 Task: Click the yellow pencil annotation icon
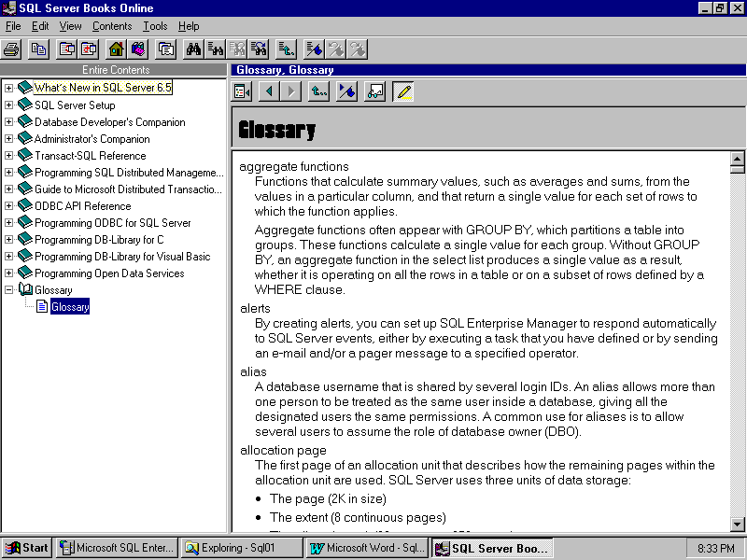[x=403, y=91]
